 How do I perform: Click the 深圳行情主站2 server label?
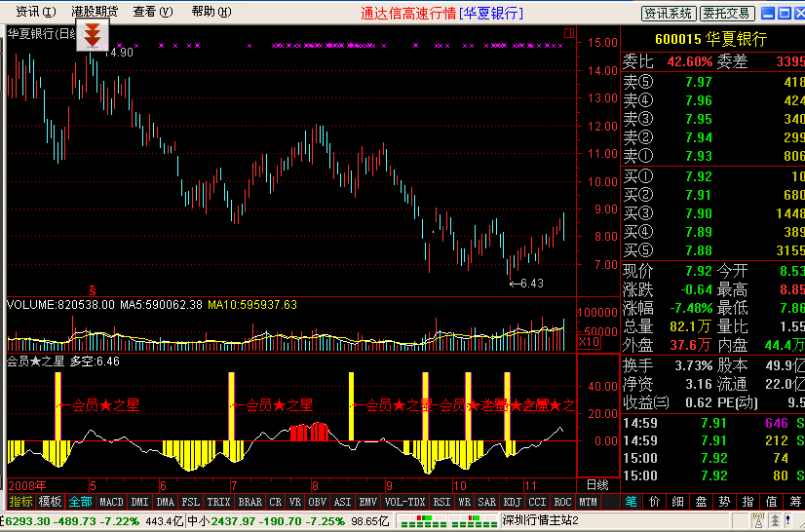click(540, 520)
